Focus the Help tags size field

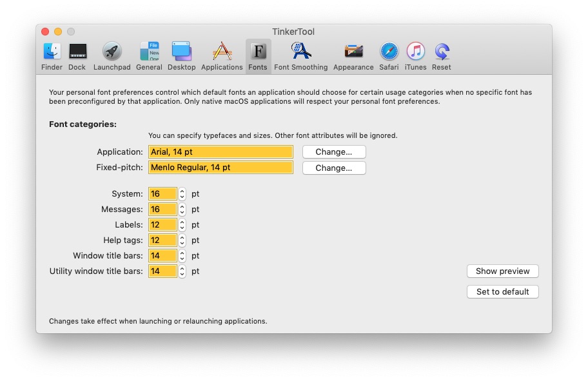coord(162,240)
